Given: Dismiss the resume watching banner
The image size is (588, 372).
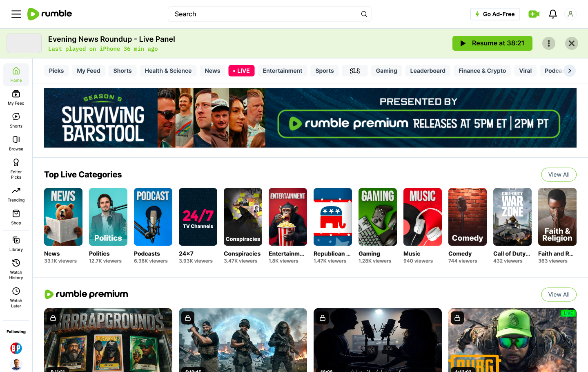Looking at the screenshot, I should [x=572, y=43].
